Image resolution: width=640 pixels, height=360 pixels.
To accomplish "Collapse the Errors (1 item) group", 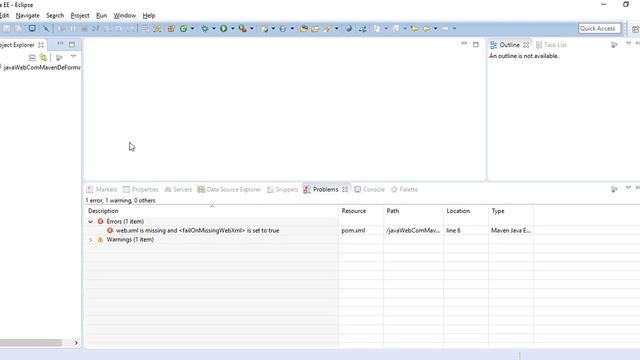I will [x=91, y=222].
